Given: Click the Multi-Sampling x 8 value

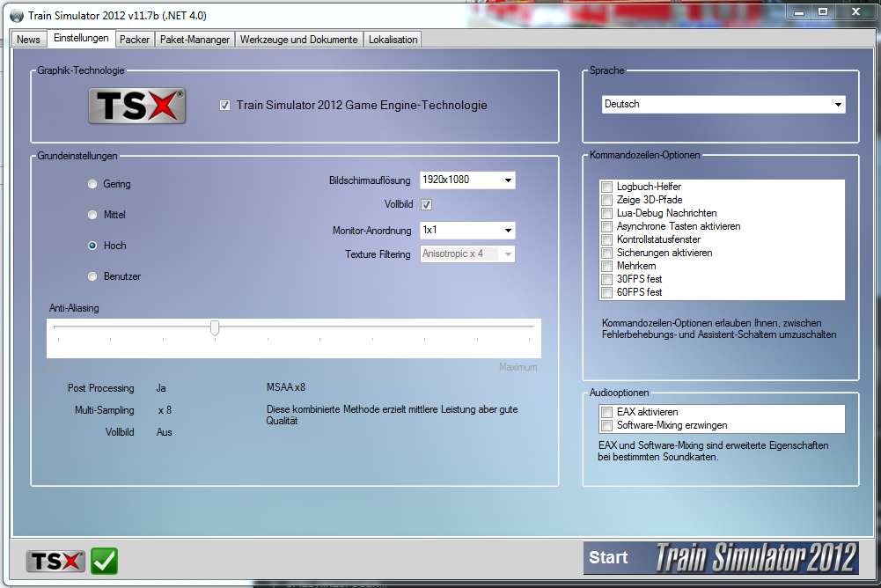Looking at the screenshot, I should pyautogui.click(x=165, y=410).
